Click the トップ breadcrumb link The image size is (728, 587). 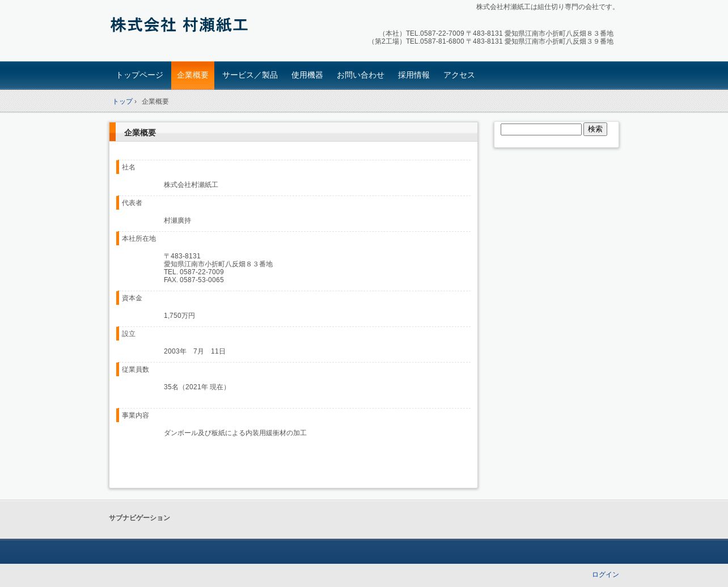[x=122, y=101]
